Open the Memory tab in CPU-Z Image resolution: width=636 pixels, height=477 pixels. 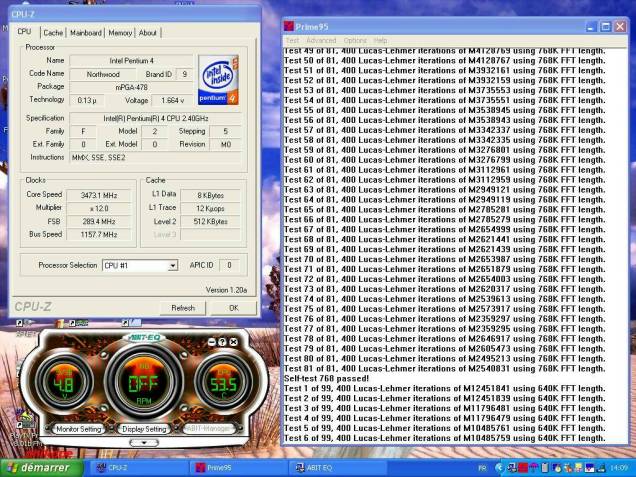pos(120,33)
